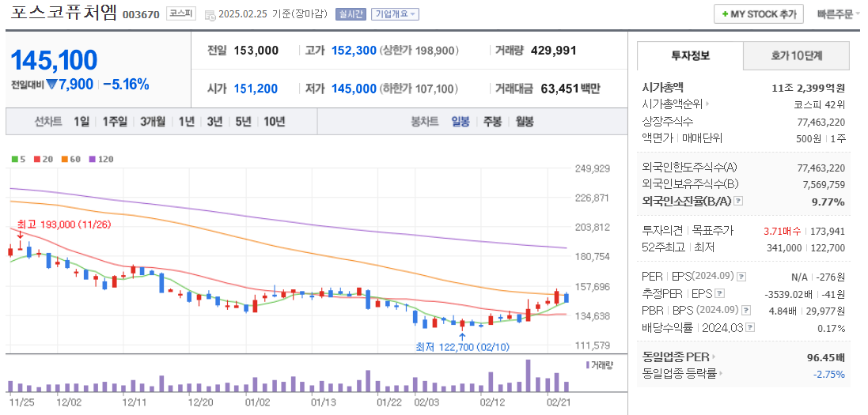The width and height of the screenshot is (868, 415).
Task: Click the red 20-day moving average legend
Action: (42, 160)
